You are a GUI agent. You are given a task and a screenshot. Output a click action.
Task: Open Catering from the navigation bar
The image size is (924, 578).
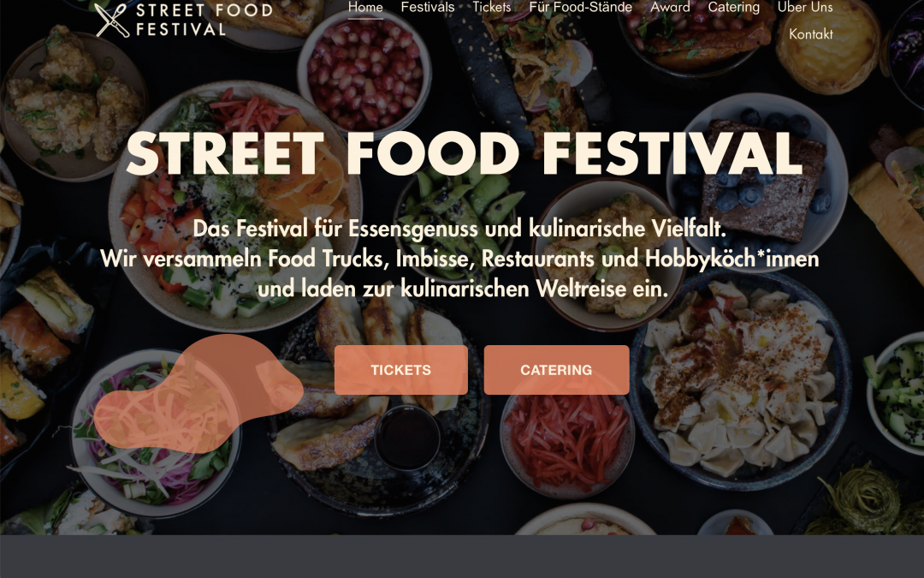tap(734, 7)
